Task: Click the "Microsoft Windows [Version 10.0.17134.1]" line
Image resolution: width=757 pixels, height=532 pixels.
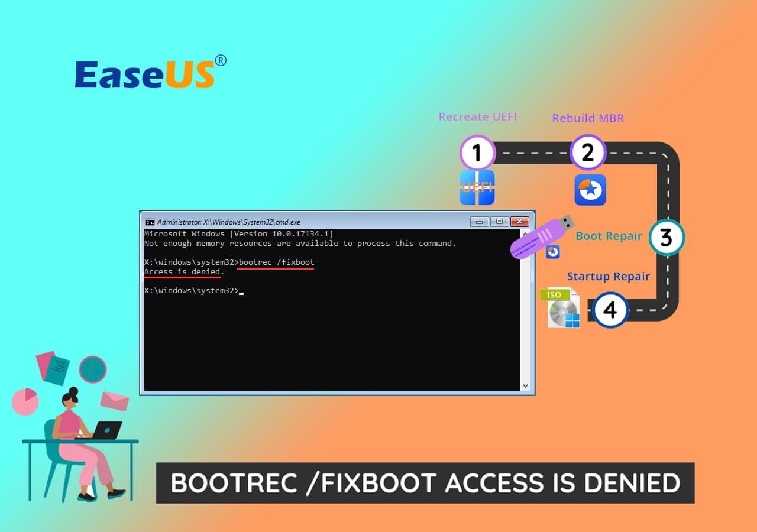Action: pos(239,234)
